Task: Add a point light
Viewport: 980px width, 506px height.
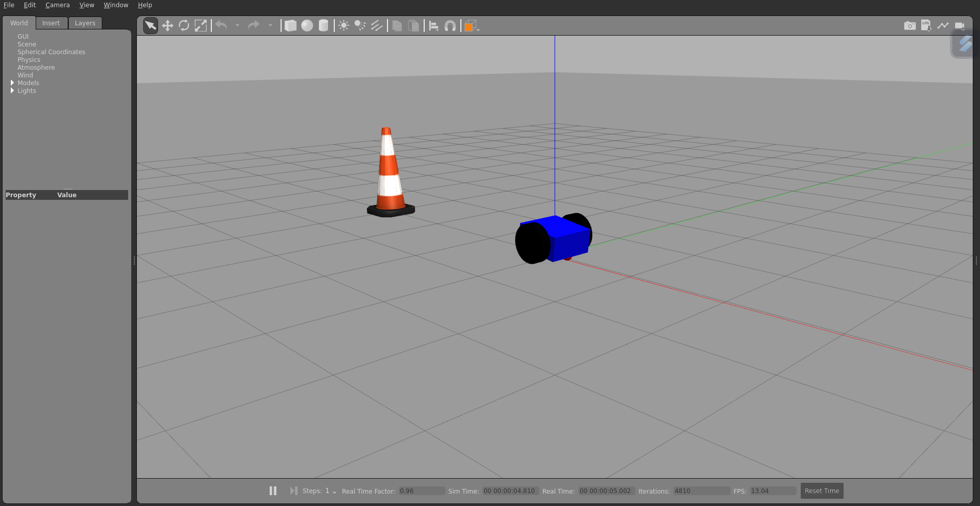Action: point(344,25)
